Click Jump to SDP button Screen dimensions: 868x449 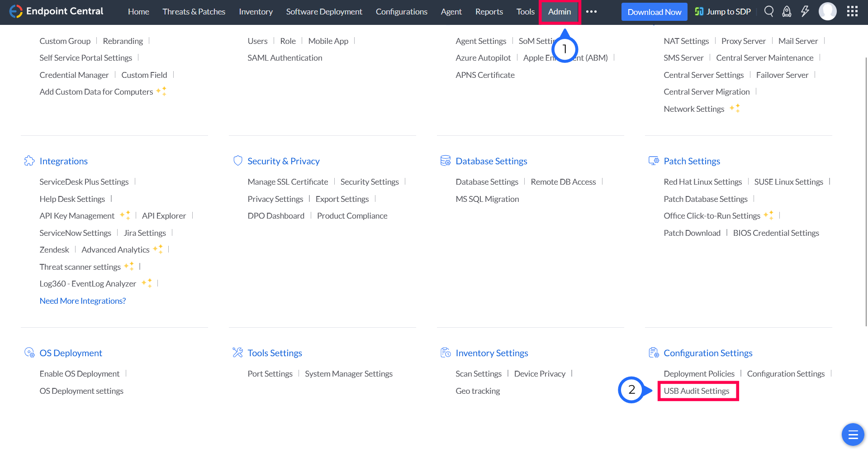point(723,12)
